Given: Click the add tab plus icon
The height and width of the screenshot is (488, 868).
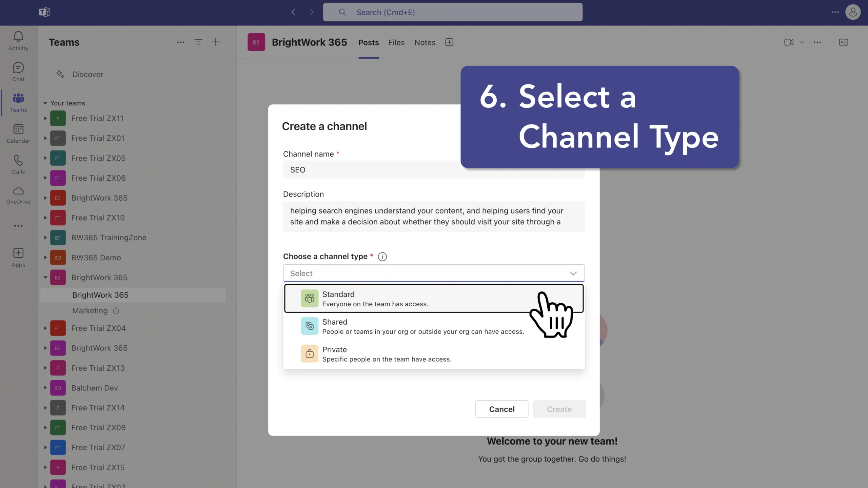Looking at the screenshot, I should tap(449, 42).
